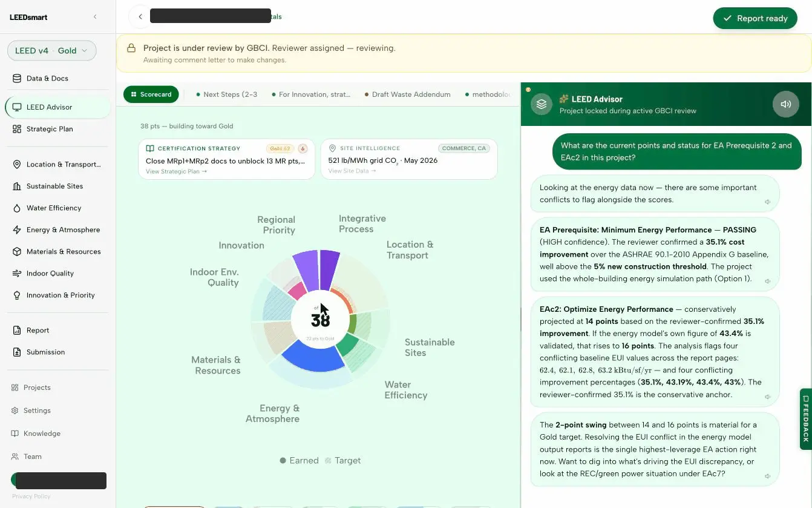Click the View Strategic Plan link
The height and width of the screenshot is (508, 812).
(x=176, y=171)
